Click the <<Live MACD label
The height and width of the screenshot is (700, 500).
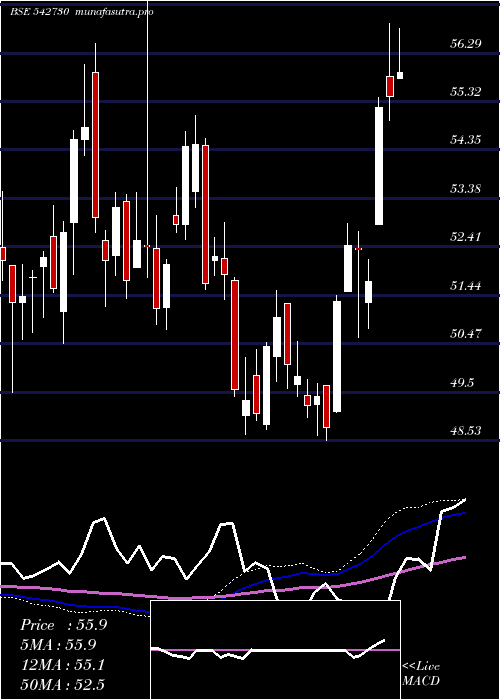421,673
